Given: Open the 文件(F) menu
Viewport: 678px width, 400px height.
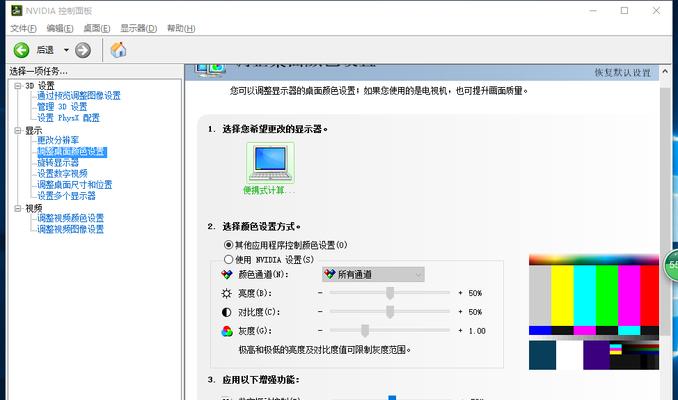Looking at the screenshot, I should (x=23, y=29).
